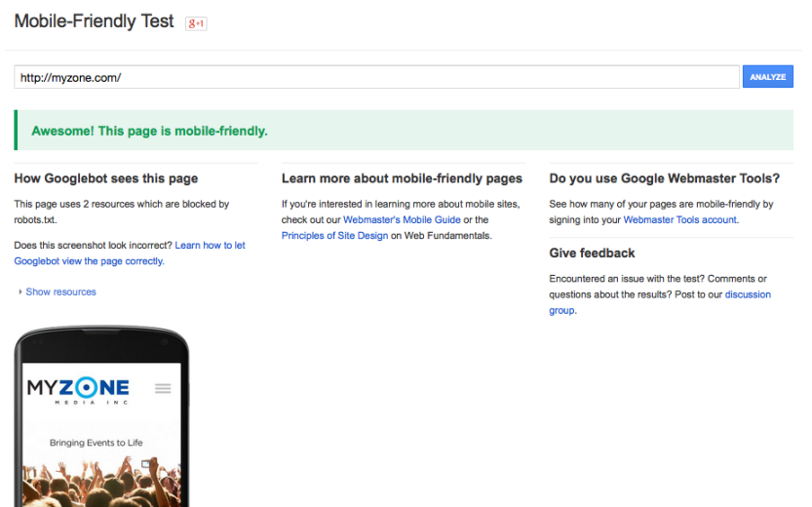Click the blue ANALYZE button
The height and width of the screenshot is (507, 812).
coord(767,77)
